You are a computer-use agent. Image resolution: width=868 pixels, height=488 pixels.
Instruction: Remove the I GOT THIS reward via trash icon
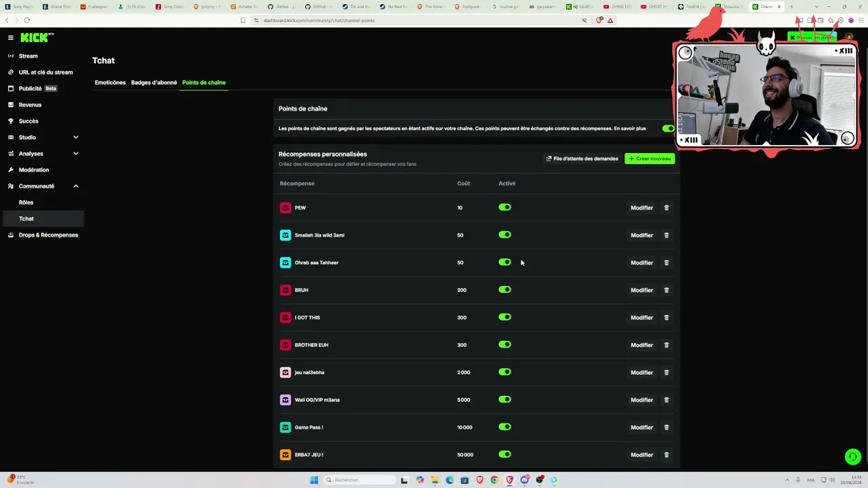coord(666,318)
